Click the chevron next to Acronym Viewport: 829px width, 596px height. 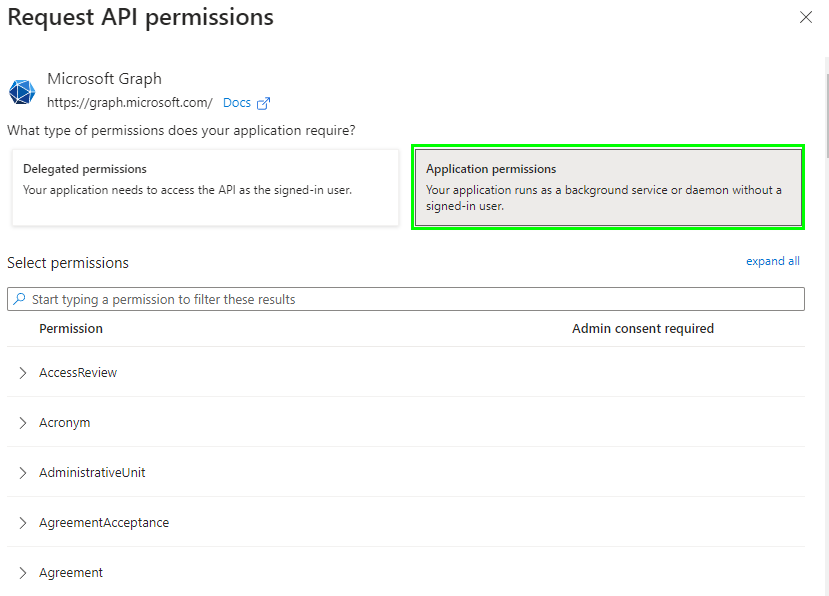click(x=23, y=422)
